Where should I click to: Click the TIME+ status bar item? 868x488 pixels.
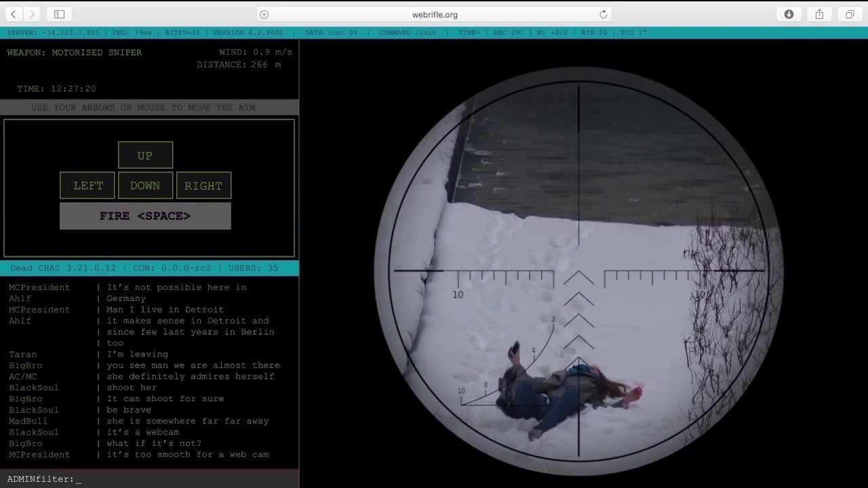click(469, 33)
